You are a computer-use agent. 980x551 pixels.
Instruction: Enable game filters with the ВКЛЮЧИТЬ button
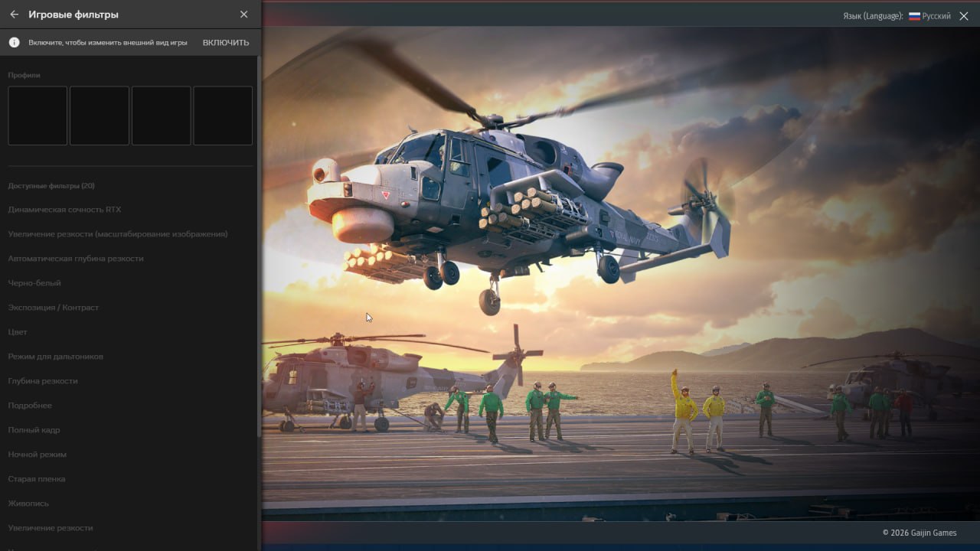[x=226, y=43]
